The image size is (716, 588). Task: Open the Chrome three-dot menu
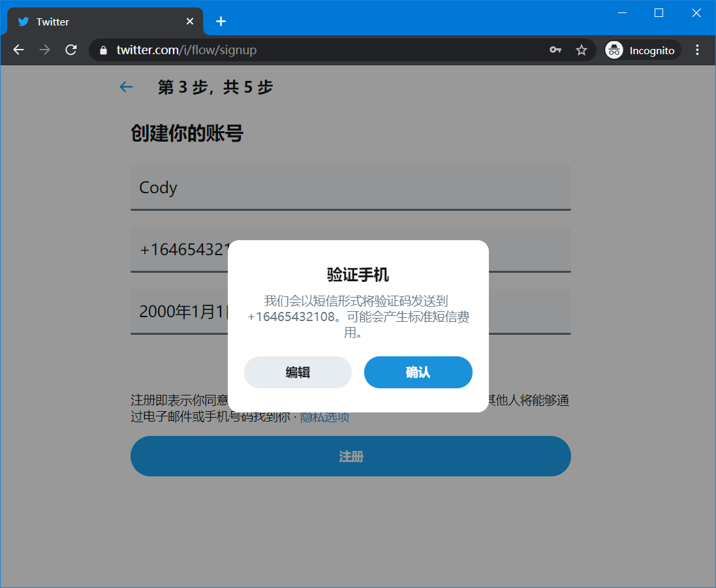point(697,50)
